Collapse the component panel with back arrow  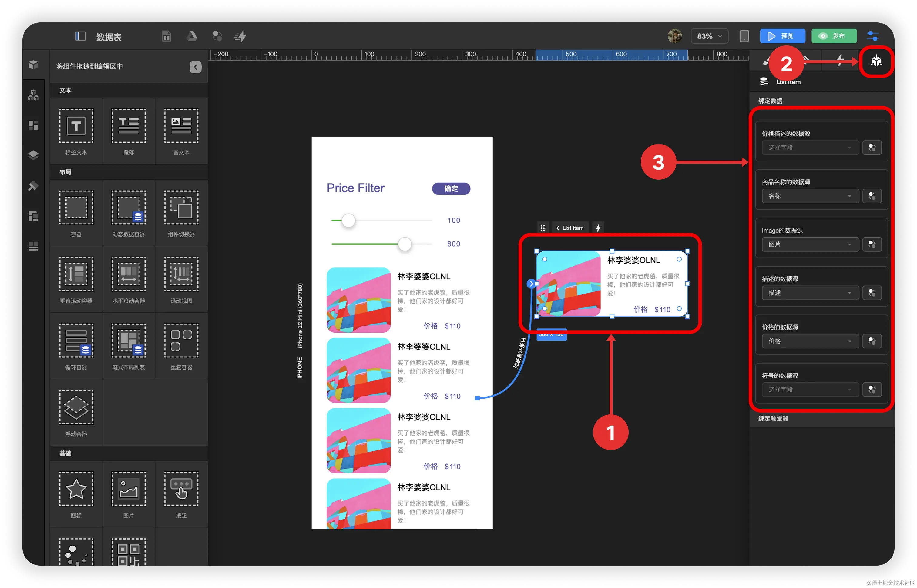tap(195, 67)
